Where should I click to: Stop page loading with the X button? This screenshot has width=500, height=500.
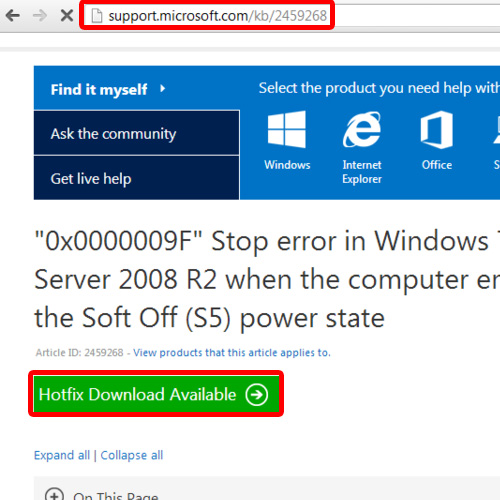[x=67, y=15]
